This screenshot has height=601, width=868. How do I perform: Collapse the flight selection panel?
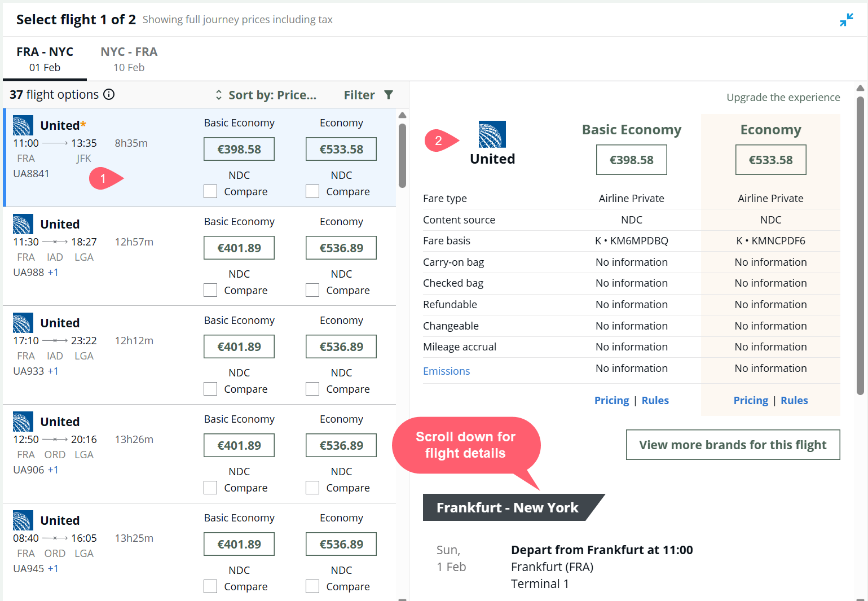click(846, 20)
